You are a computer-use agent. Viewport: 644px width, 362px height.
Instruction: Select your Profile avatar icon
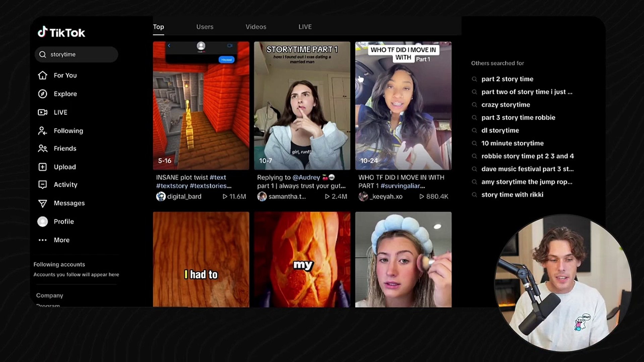[43, 221]
